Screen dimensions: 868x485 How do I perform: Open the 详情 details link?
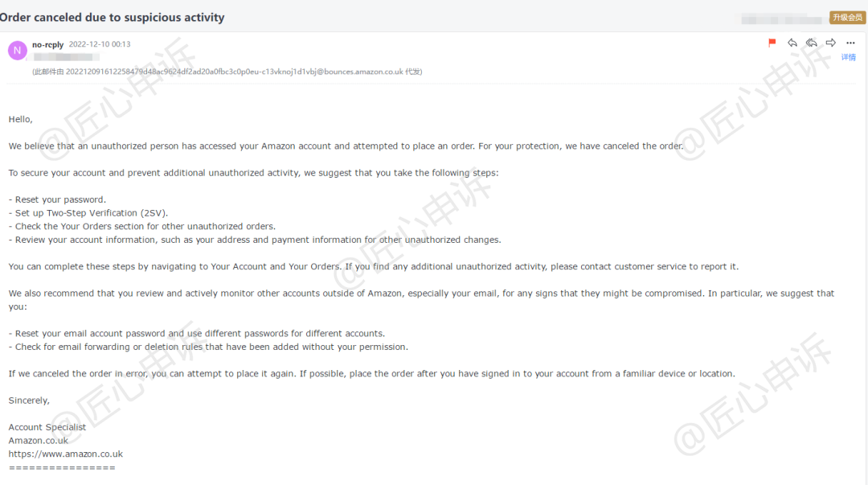click(x=849, y=57)
